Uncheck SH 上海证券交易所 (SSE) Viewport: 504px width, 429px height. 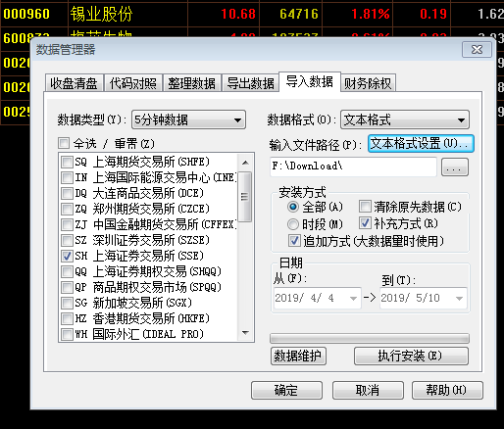[x=67, y=256]
